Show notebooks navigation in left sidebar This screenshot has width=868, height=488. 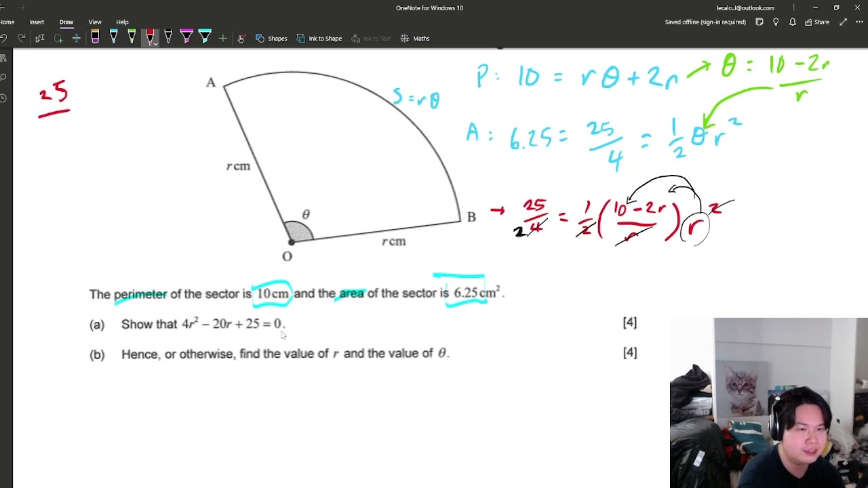pos(3,58)
